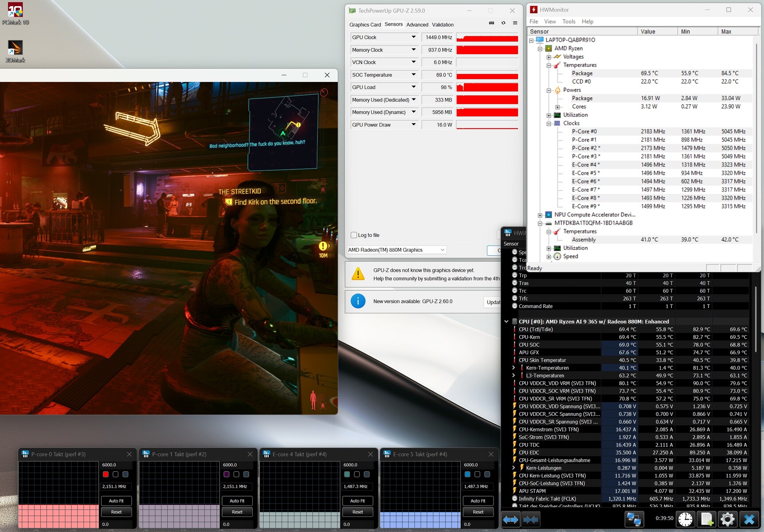Open the GPU Load sensor dropdown
This screenshot has height=532, width=764.
pyautogui.click(x=414, y=87)
